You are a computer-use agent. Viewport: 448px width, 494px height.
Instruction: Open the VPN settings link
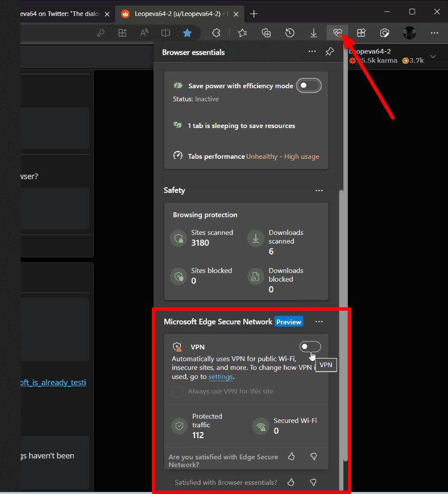pyautogui.click(x=221, y=377)
